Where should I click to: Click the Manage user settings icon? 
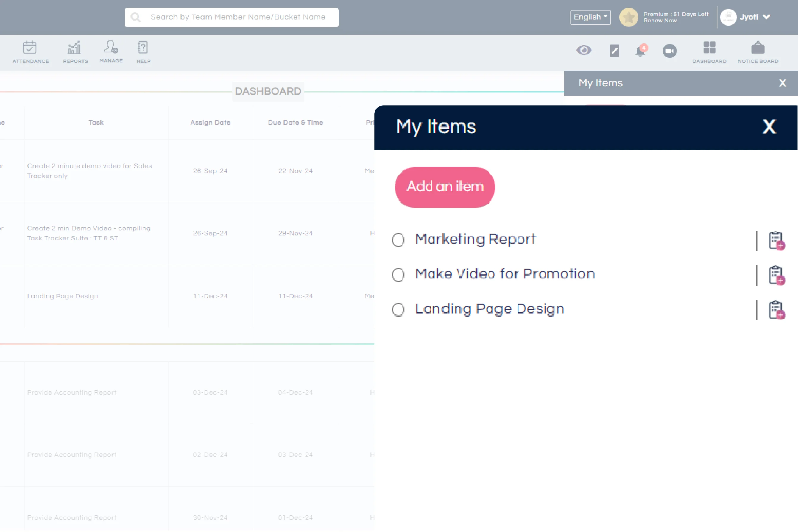111,47
